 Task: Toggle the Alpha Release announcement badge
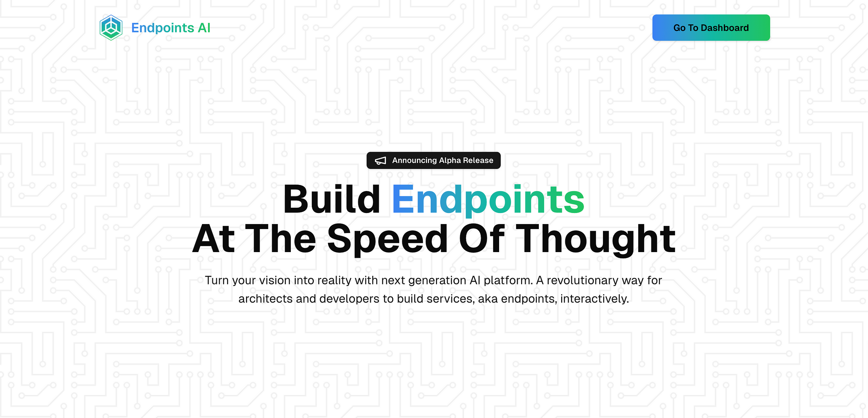pyautogui.click(x=433, y=160)
